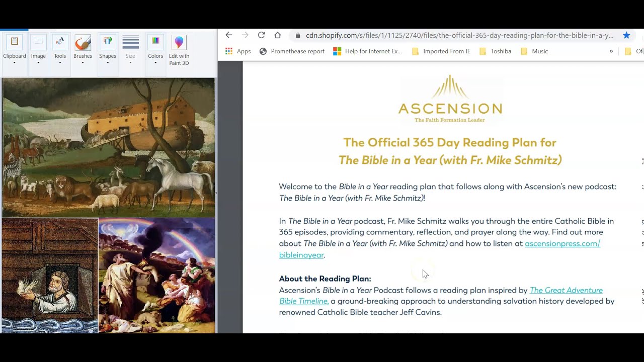Open the Image selection group in Paint

38,50
